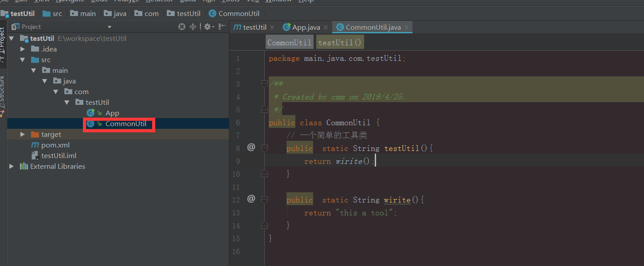Click the class icon in CommonUtil.java tab

pos(340,27)
